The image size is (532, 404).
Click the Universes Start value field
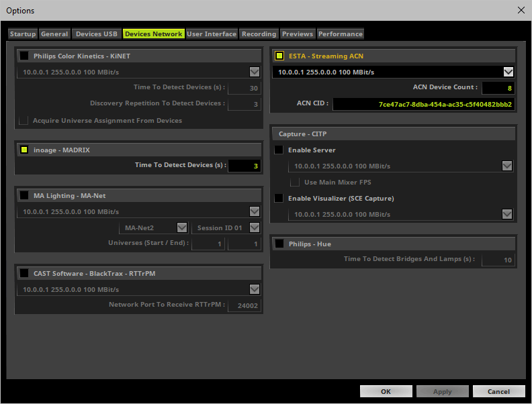208,244
